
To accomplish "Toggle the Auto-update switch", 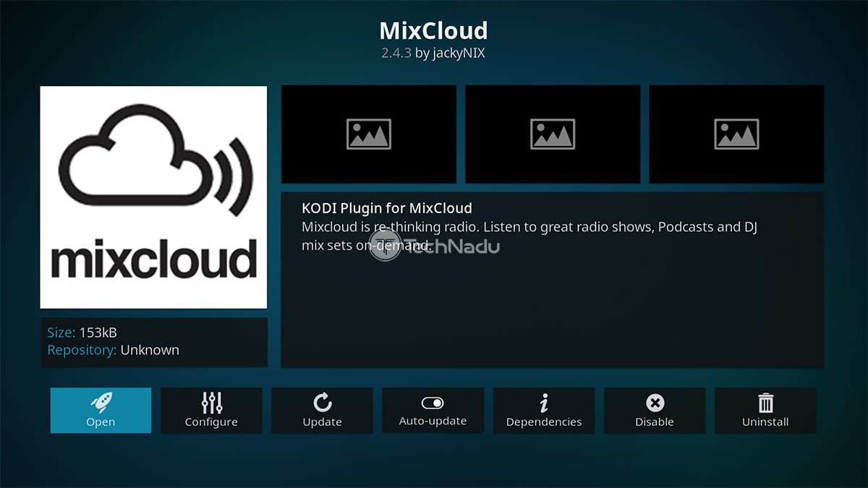I will coord(433,411).
